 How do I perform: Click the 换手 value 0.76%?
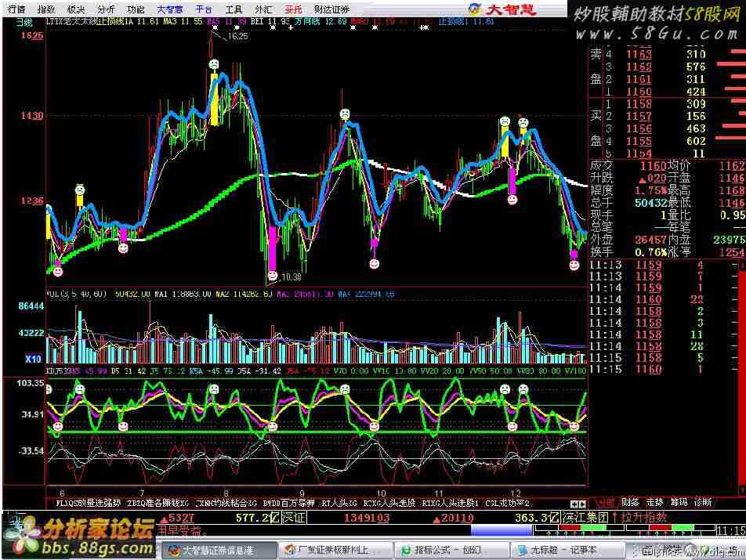(x=650, y=252)
